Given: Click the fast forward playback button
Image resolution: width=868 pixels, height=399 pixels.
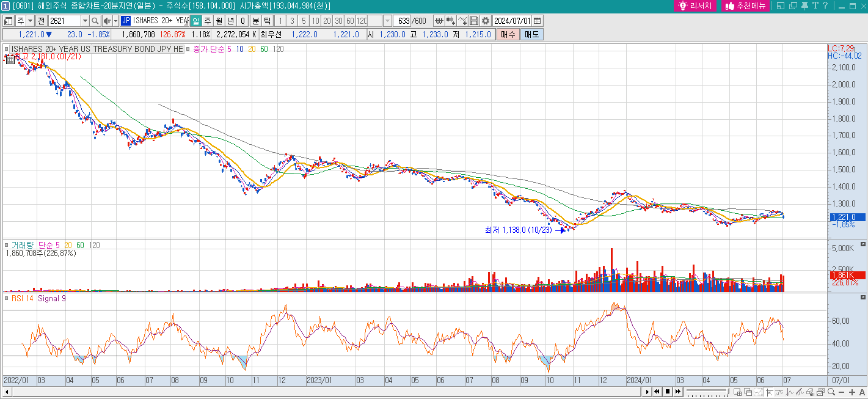Looking at the screenshot, I should click(x=678, y=392).
